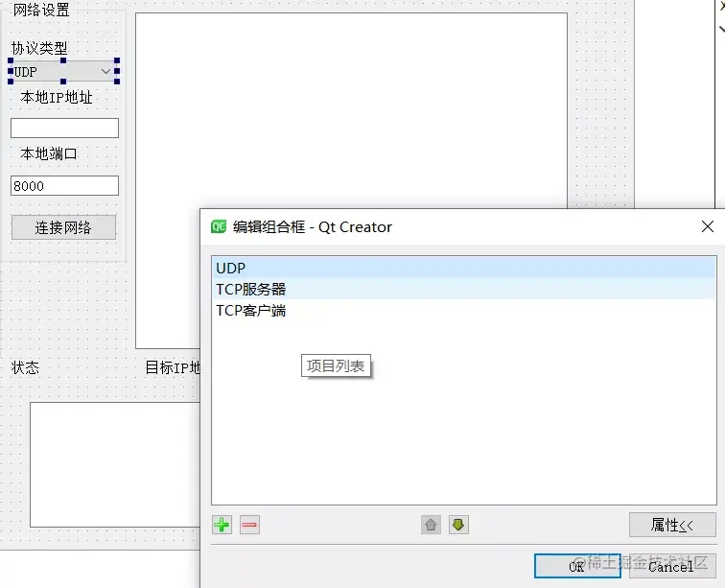The image size is (725, 588).
Task: Click the 网络设置 group box title
Action: (x=41, y=10)
